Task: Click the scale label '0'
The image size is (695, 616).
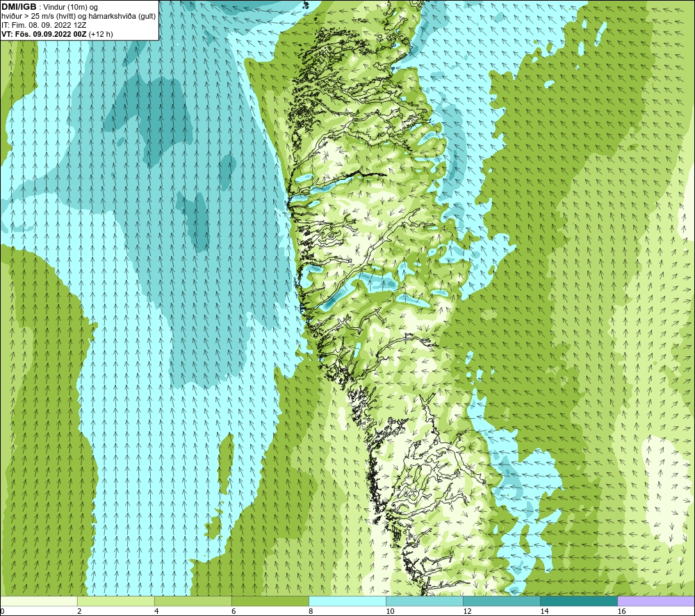Action: coord(2,612)
